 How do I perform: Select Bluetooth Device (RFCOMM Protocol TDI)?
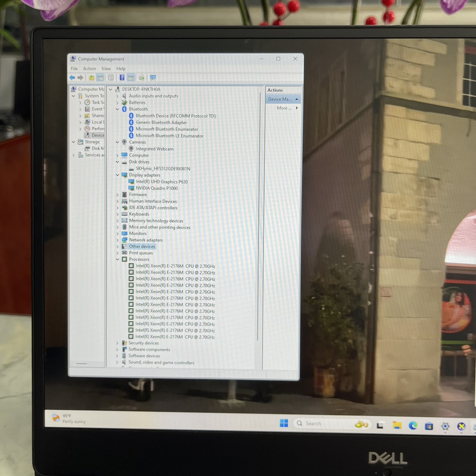[x=176, y=116]
